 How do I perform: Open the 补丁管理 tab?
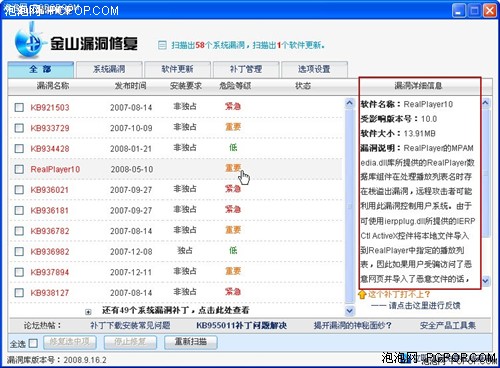pyautogui.click(x=246, y=69)
